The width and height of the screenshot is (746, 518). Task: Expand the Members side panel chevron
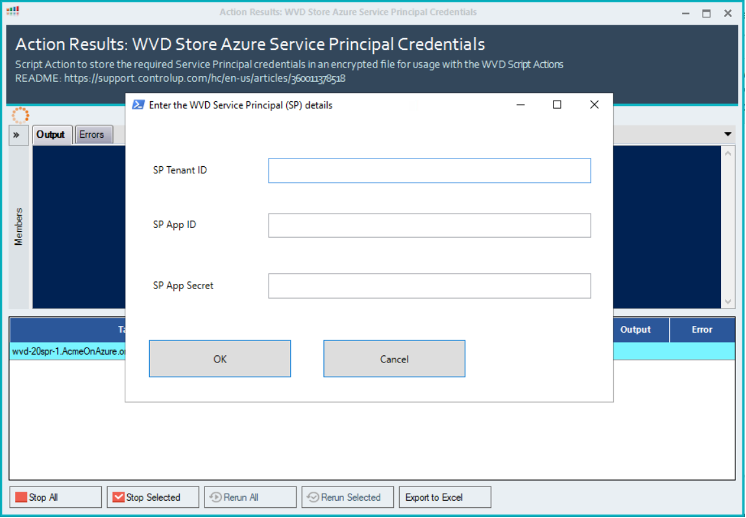17,135
